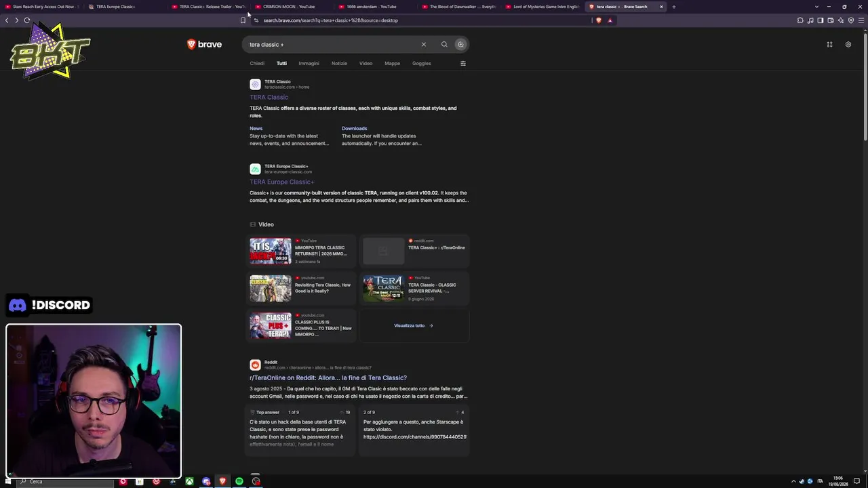Viewport: 868px width, 488px height.
Task: Open the Brave Shields lion icon
Action: pyautogui.click(x=598, y=20)
